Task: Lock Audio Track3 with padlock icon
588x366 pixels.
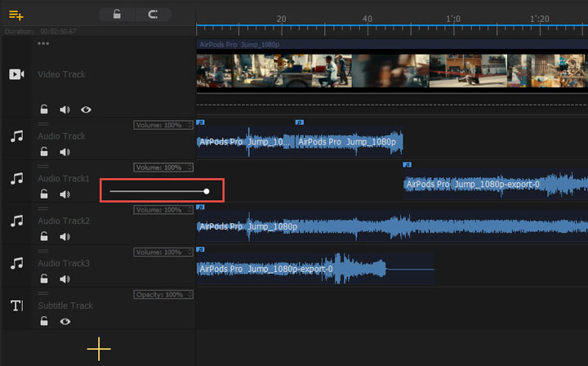Action: (44, 279)
